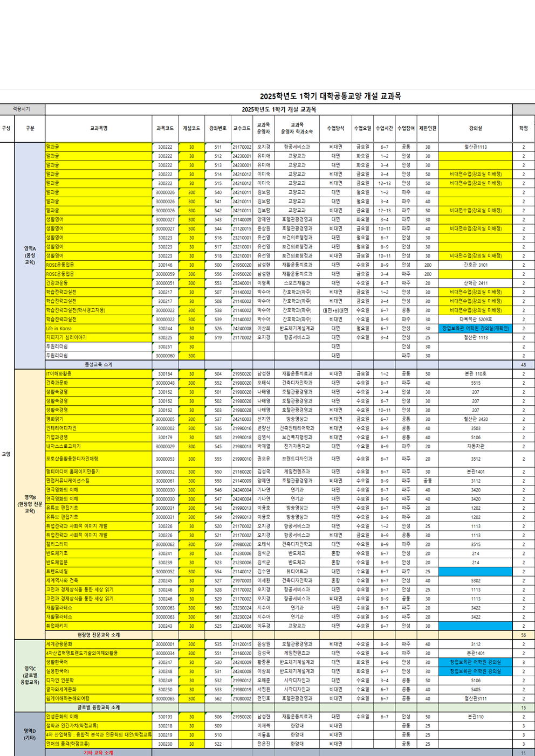This screenshot has height=756, width=535.
Task: Click classroom cell '산학관 2411'
Action: point(475,283)
